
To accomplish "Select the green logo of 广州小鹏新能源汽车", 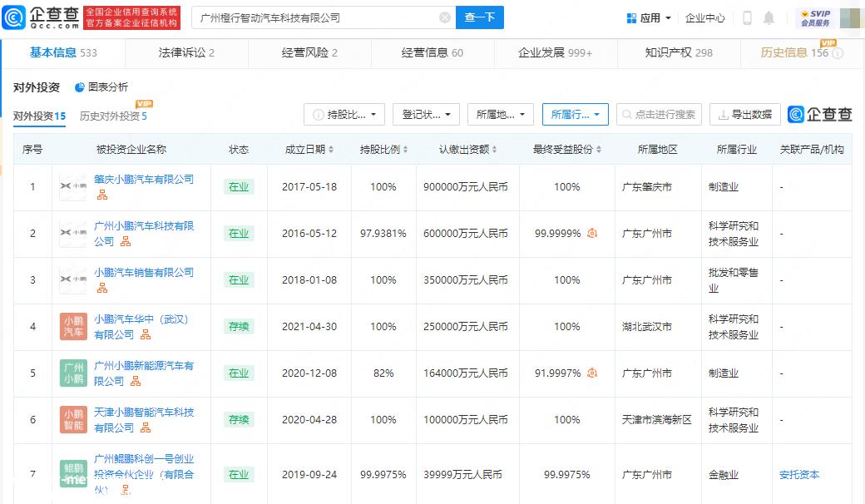I will click(x=73, y=373).
